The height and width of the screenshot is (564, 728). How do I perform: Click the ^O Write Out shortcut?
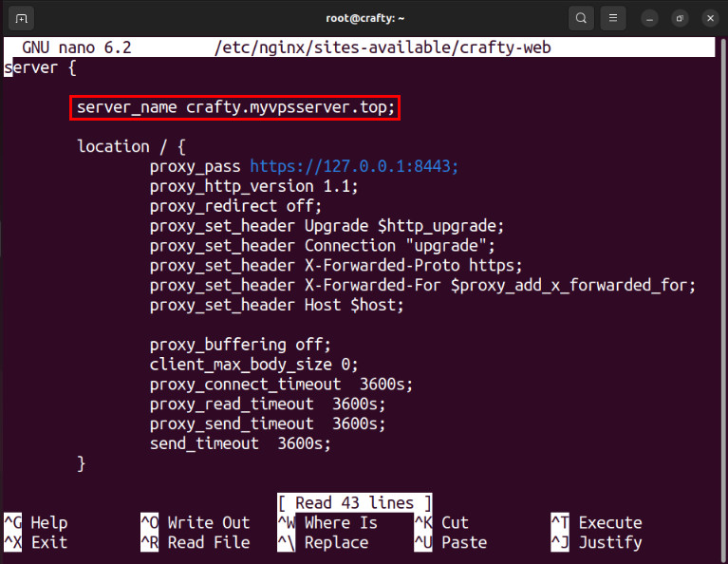coord(196,522)
